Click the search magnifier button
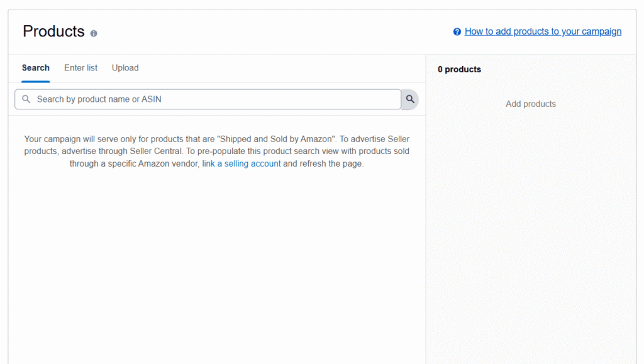Screen dimensions: 644x364 pos(410,99)
